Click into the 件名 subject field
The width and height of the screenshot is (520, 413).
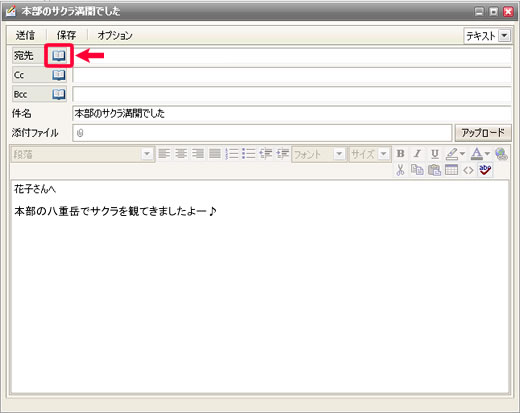coord(292,114)
